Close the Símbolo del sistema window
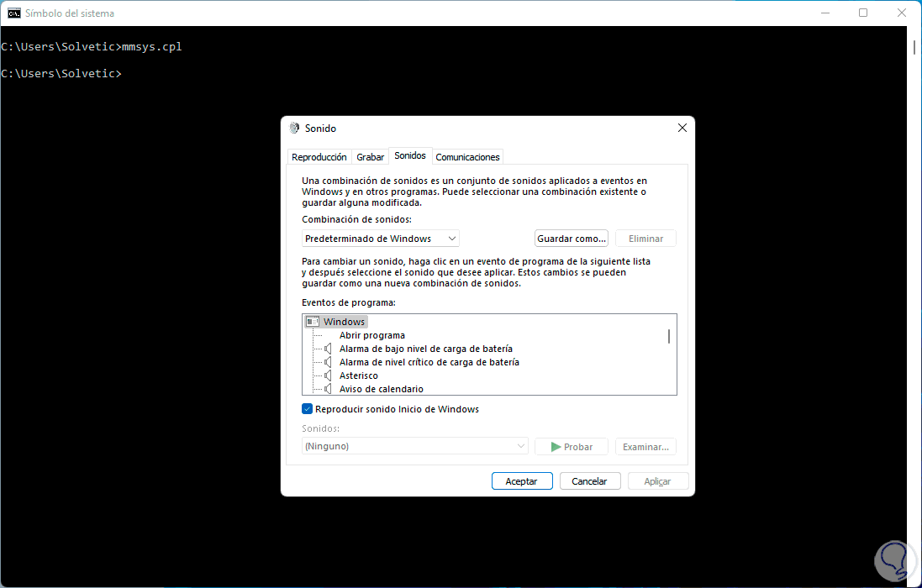This screenshot has height=588, width=922. click(902, 13)
